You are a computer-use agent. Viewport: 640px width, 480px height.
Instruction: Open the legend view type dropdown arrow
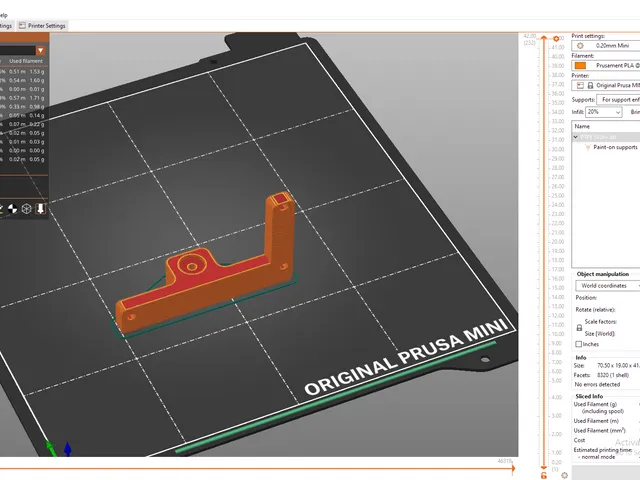pyautogui.click(x=40, y=50)
